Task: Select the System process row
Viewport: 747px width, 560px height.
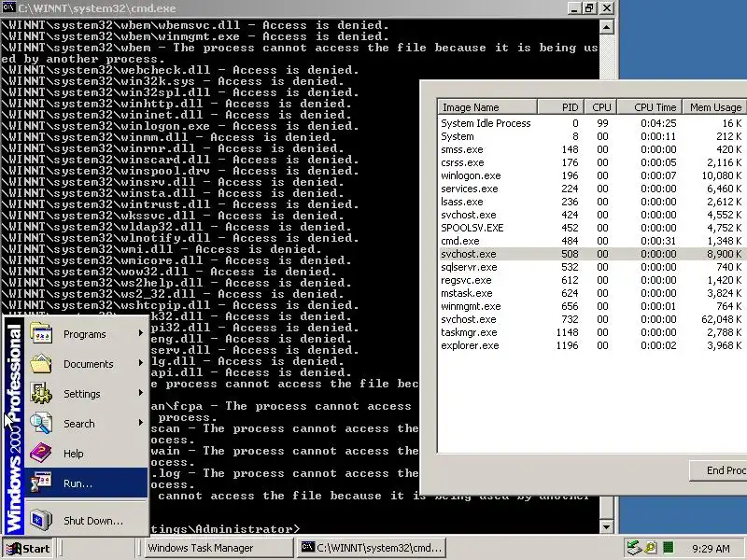Action: click(592, 136)
